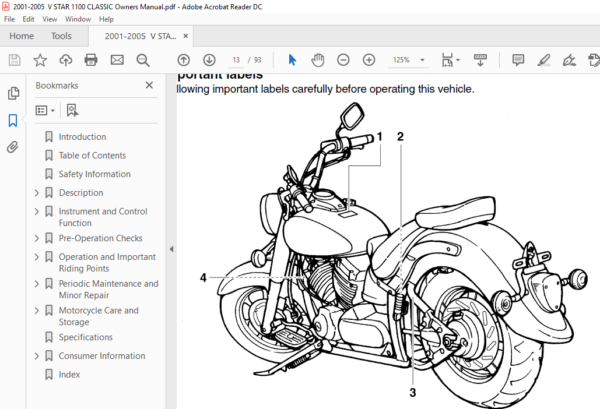Expand the Periodic Maintenance and Minor Repair bookmark
Image resolution: width=600 pixels, height=409 pixels.
click(37, 284)
